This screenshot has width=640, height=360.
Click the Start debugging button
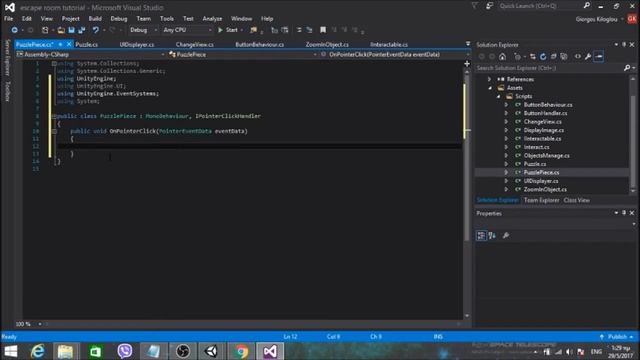228,30
